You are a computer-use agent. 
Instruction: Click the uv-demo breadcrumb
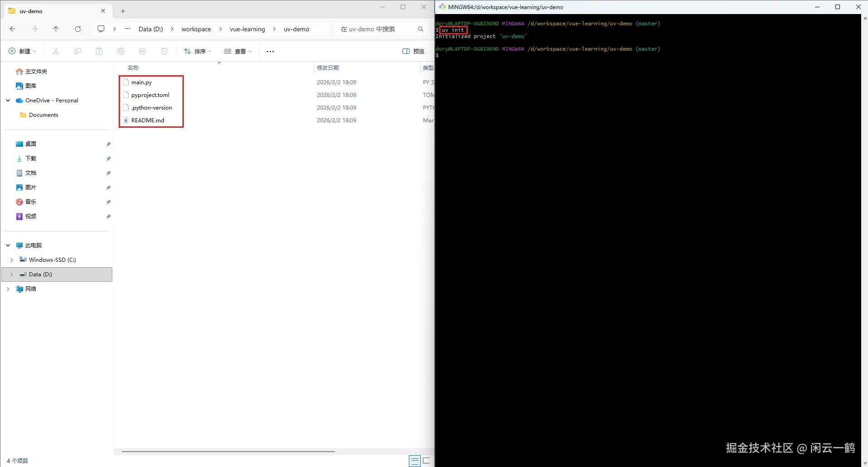pyautogui.click(x=297, y=29)
